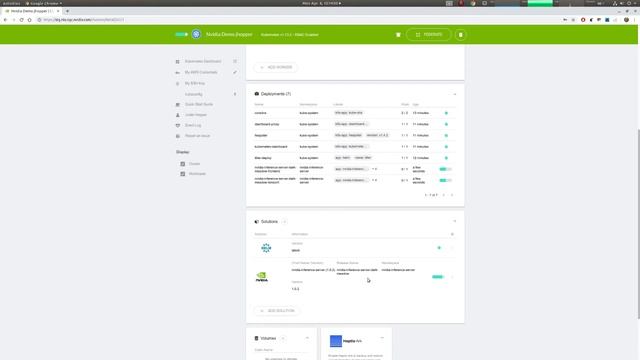Select the kubernetes-dashboard deployment name
Viewport: 640px width, 360px height.
pos(271,147)
